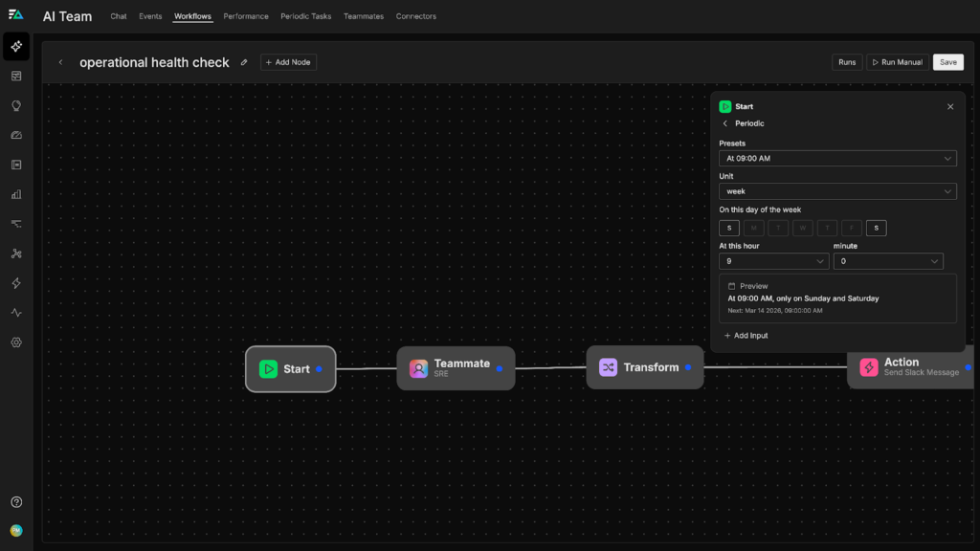The height and width of the screenshot is (551, 980).
Task: Toggle Monday in day of week selector
Action: tap(754, 228)
